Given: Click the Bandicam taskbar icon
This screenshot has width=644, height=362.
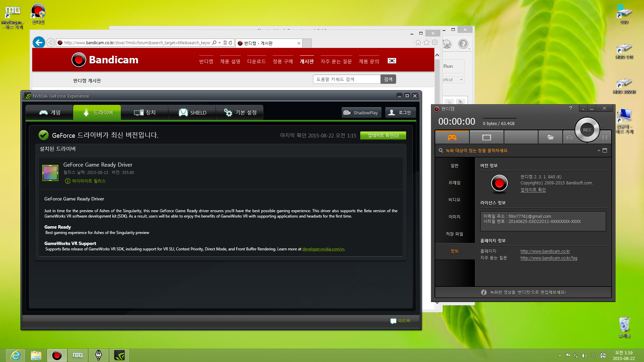Looking at the screenshot, I should point(57,355).
